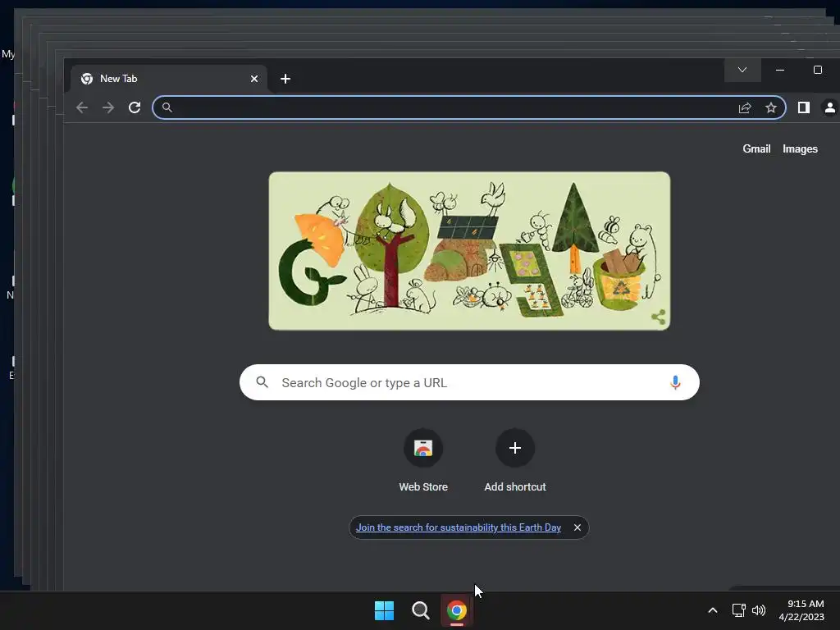Click the Google search box

pos(469,382)
